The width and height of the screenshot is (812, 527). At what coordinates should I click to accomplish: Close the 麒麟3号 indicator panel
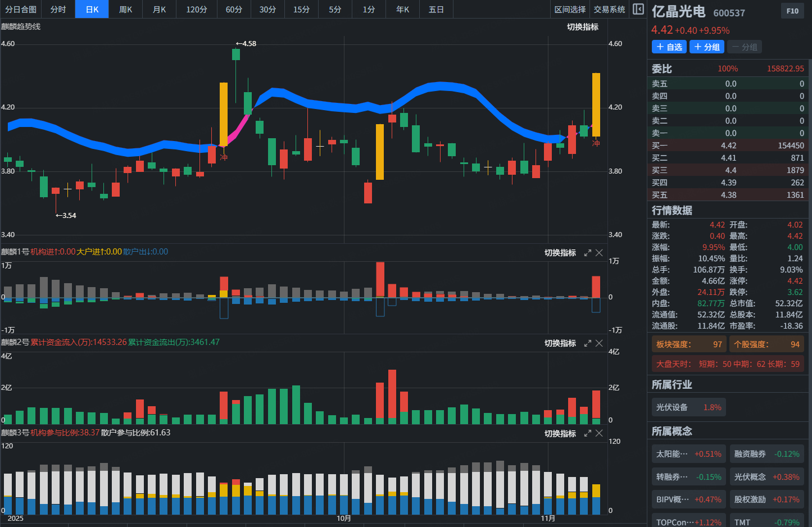[x=599, y=434]
